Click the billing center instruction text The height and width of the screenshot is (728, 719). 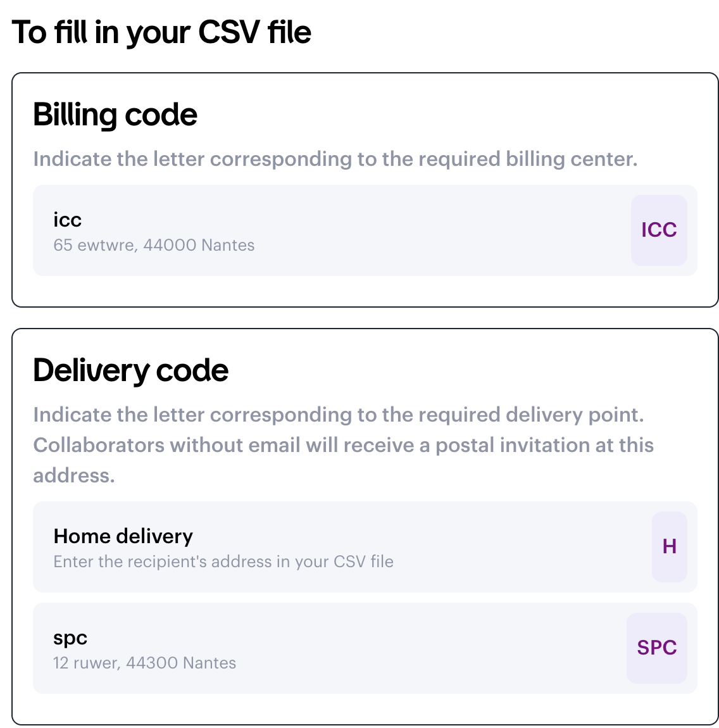point(335,159)
